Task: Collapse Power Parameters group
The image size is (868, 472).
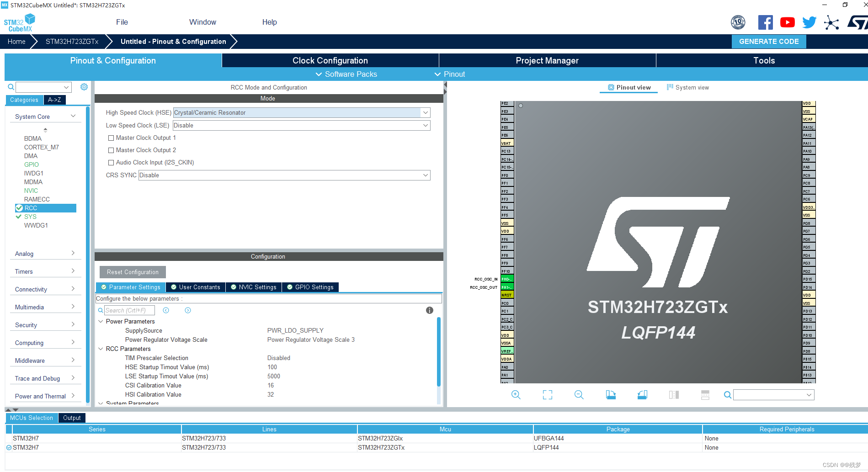Action: click(101, 321)
